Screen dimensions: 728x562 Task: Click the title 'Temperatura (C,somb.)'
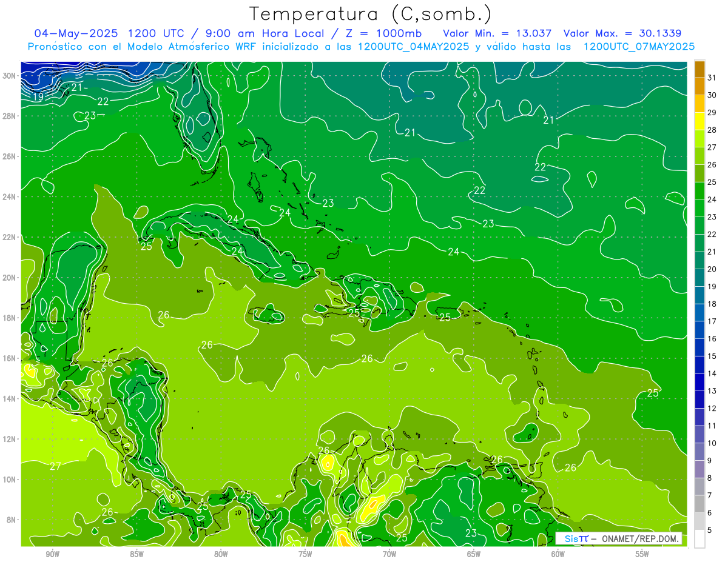tap(371, 15)
